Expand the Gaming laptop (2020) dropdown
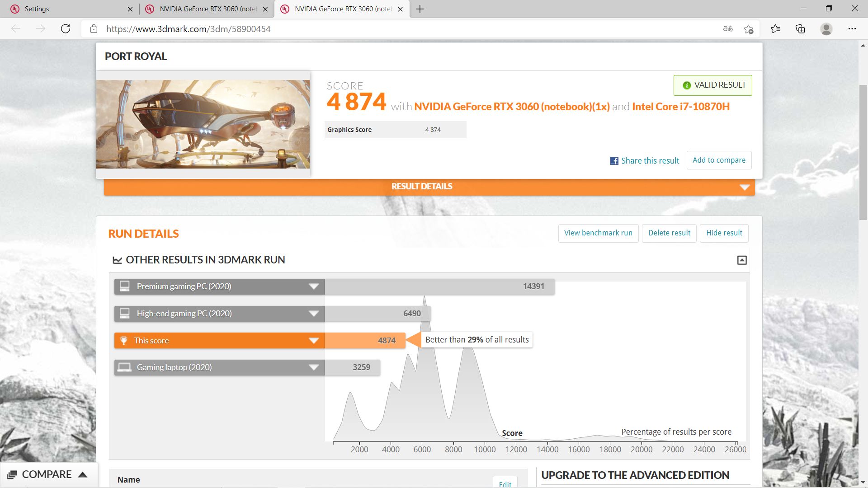This screenshot has width=868, height=488. [x=314, y=367]
